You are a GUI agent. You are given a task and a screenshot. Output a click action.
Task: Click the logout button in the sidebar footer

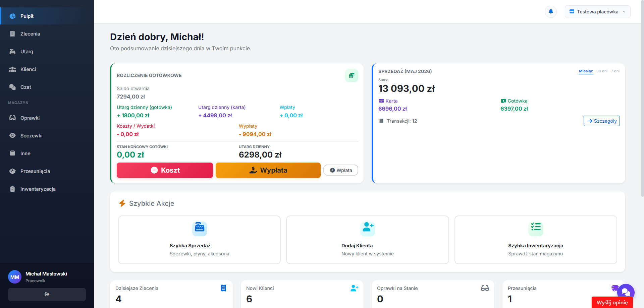pyautogui.click(x=47, y=294)
